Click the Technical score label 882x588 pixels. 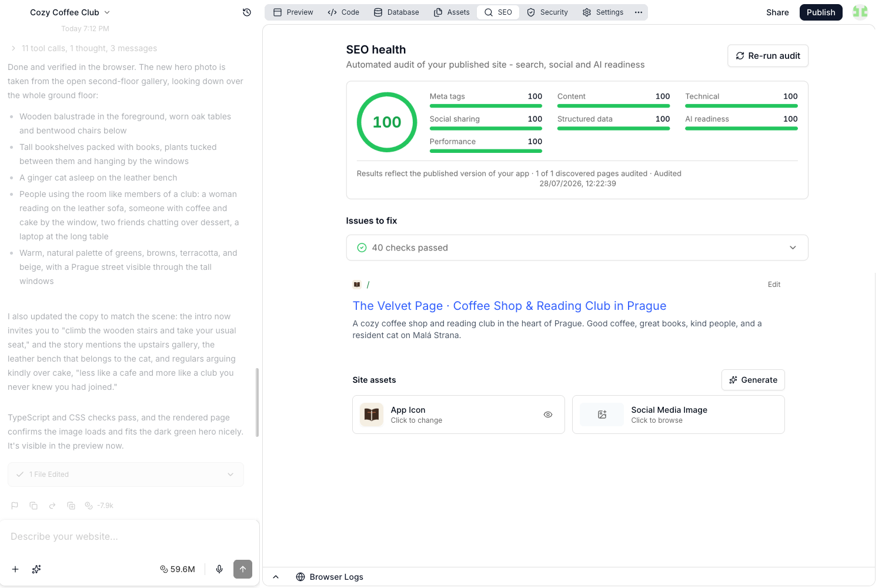[x=702, y=96]
